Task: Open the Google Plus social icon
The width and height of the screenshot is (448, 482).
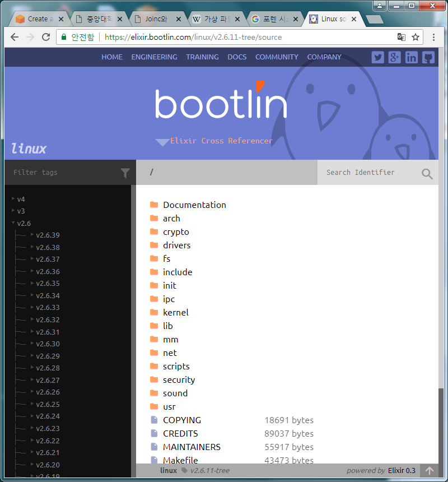Action: point(394,57)
